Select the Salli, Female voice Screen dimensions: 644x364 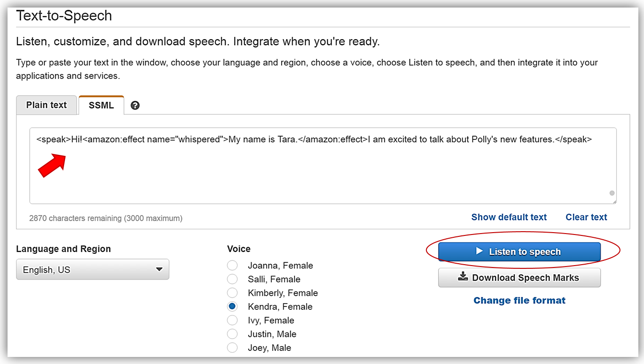[x=232, y=279]
